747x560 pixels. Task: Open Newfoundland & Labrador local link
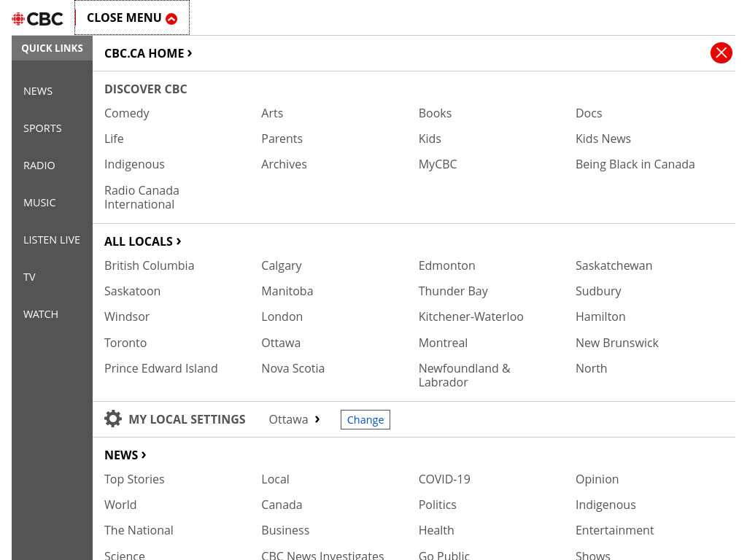coord(465,376)
